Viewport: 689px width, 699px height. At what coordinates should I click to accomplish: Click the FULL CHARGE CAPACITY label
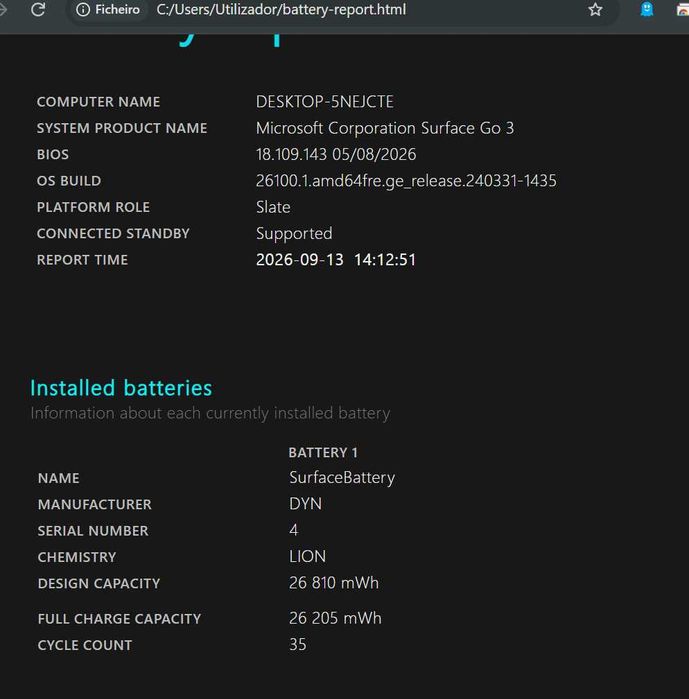click(x=119, y=619)
